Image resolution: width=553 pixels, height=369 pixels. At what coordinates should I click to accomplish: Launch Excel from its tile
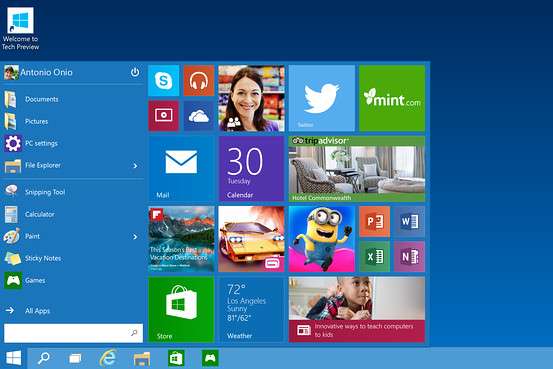point(375,257)
